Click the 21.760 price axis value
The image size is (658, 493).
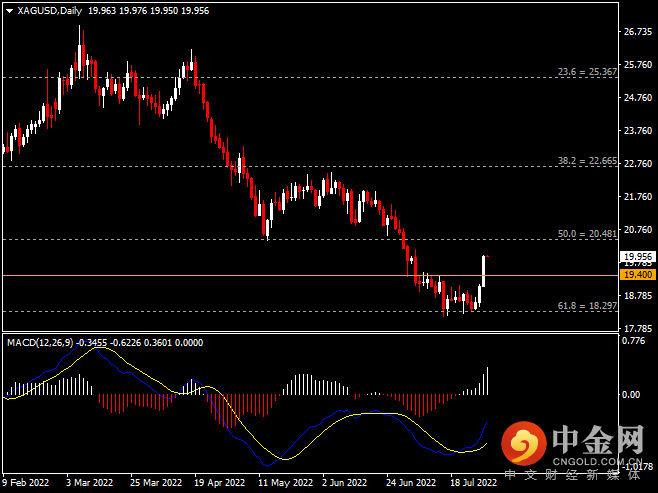pyautogui.click(x=638, y=197)
